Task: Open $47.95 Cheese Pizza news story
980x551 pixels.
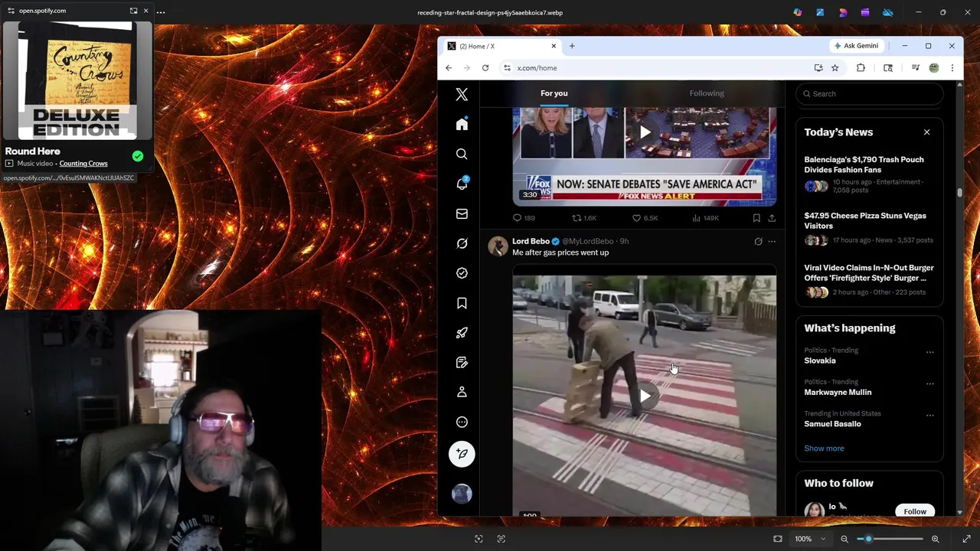Action: click(x=869, y=228)
